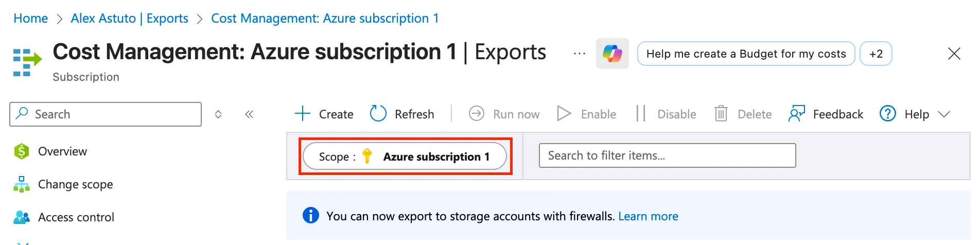Open Alex Astuto | Exports breadcrumb
This screenshot has height=245, width=980.
[129, 19]
